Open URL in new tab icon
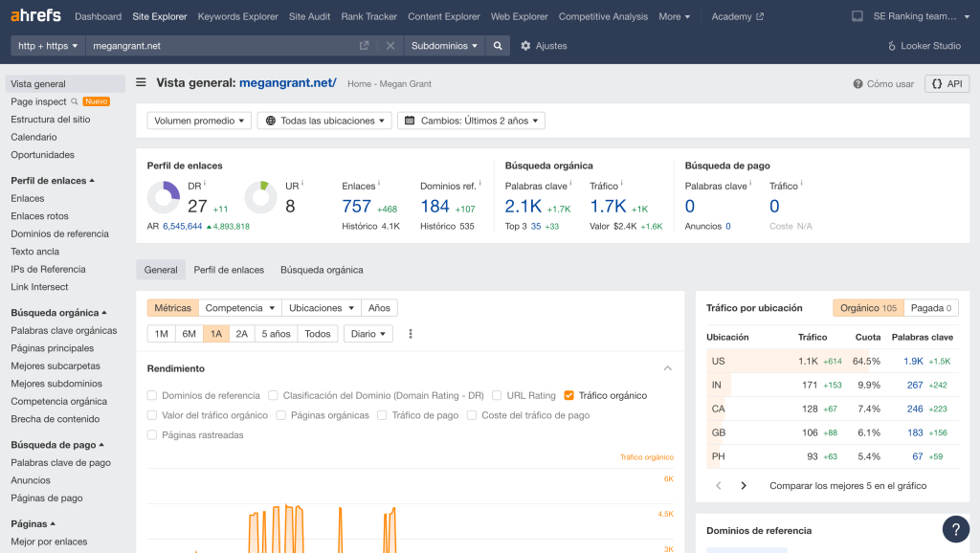This screenshot has height=553, width=980. [x=365, y=46]
